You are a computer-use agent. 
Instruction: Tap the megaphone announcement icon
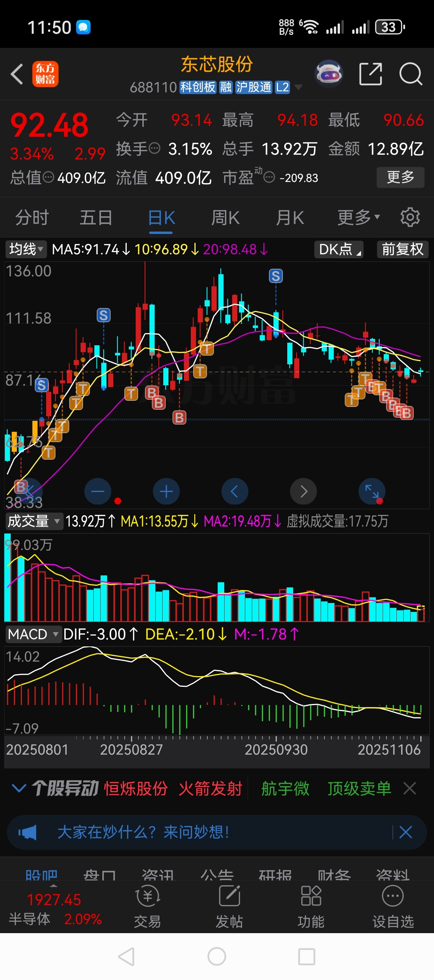coord(28,832)
